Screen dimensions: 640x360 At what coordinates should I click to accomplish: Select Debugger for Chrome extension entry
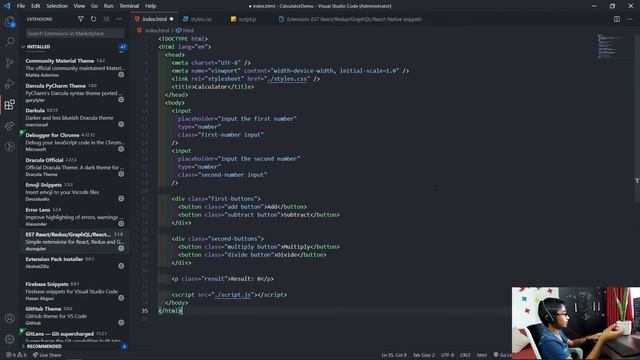[x=73, y=142]
